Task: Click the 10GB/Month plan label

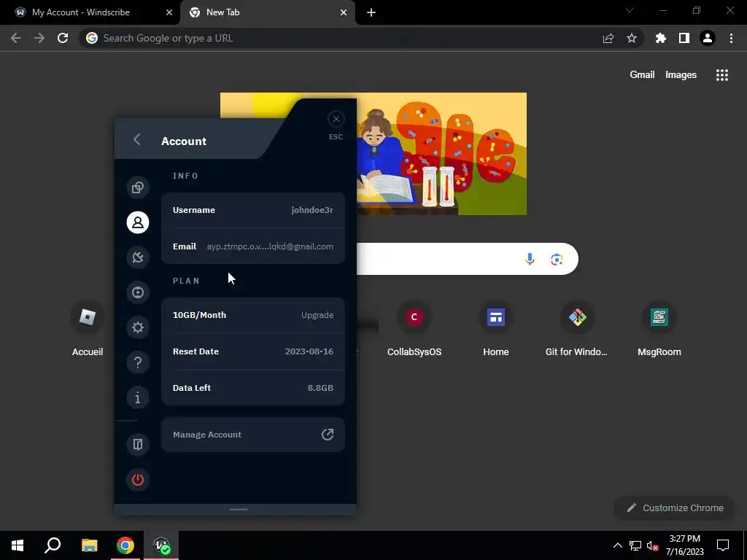Action: [200, 315]
